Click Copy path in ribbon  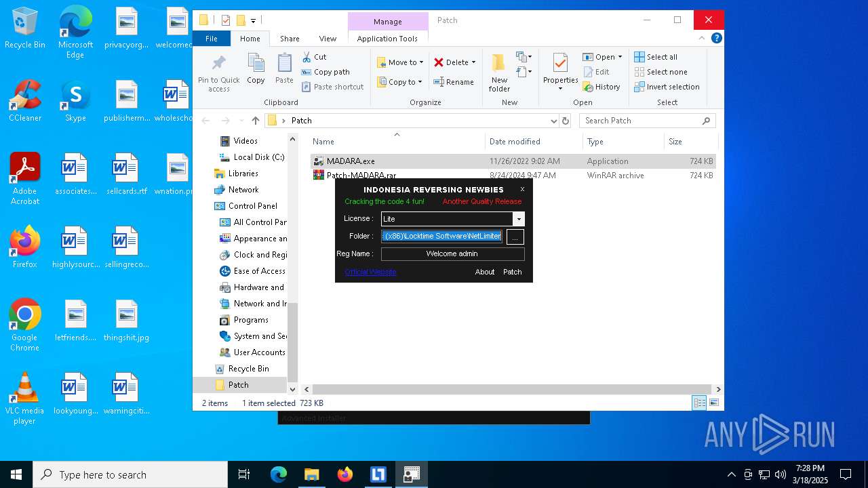coord(325,72)
